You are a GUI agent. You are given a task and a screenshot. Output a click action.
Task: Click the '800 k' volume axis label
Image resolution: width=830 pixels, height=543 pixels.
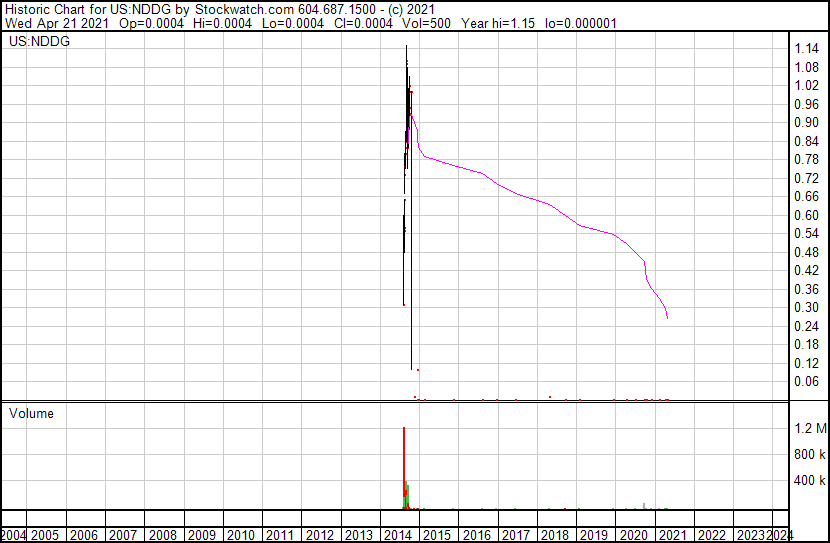tap(810, 454)
